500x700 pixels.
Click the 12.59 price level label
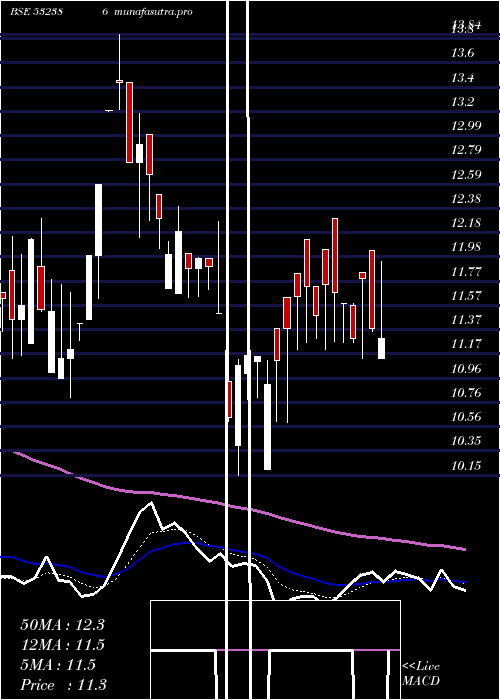[x=466, y=175]
